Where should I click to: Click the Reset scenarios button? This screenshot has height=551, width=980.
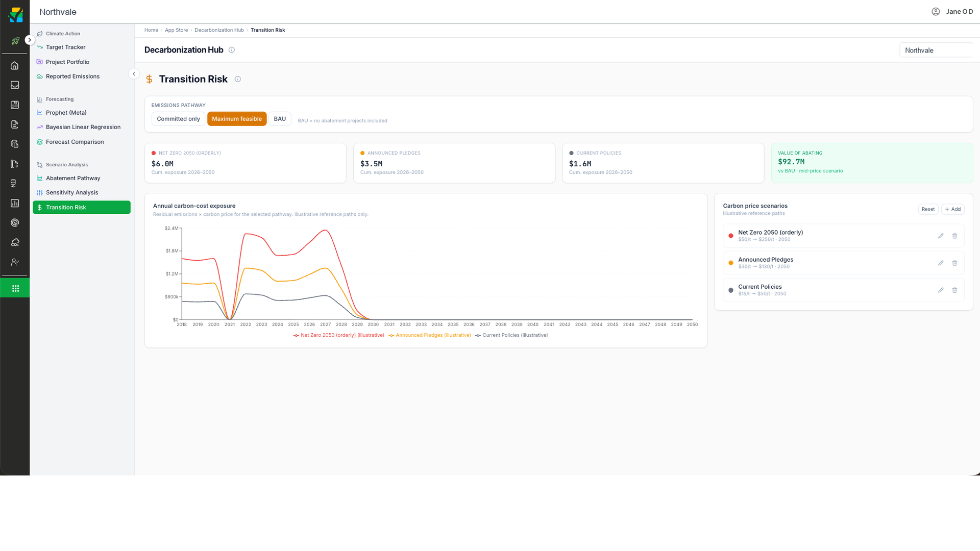click(x=928, y=209)
